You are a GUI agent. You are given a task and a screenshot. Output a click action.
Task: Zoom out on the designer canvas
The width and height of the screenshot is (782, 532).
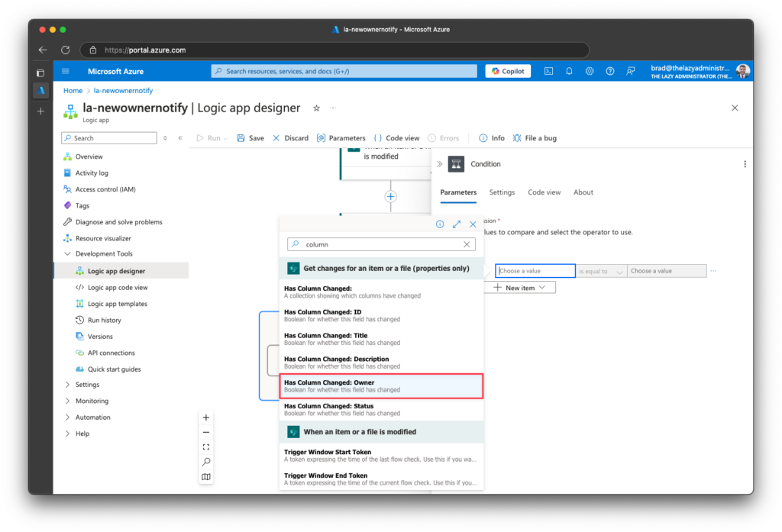point(206,432)
